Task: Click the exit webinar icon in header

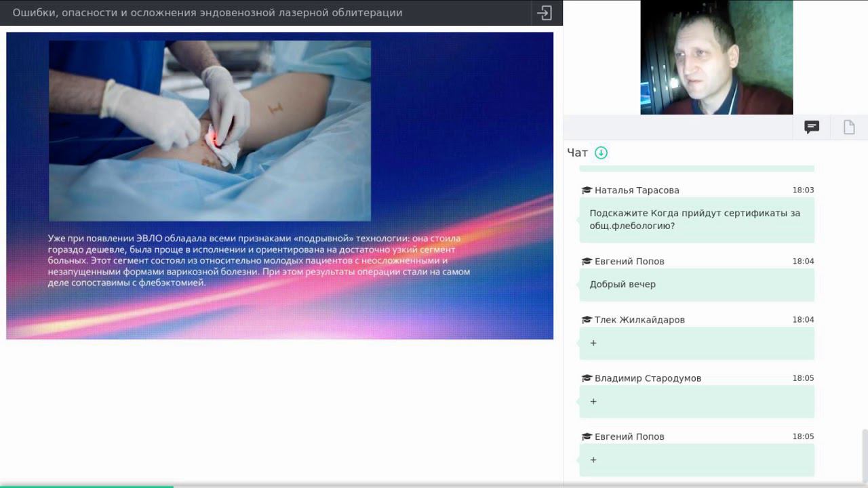Action: [x=545, y=13]
